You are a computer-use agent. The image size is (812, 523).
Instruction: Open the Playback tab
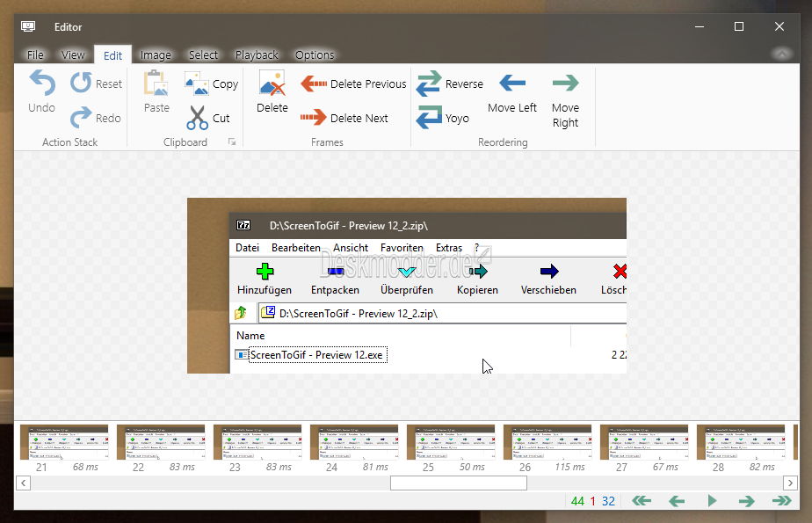pos(257,54)
